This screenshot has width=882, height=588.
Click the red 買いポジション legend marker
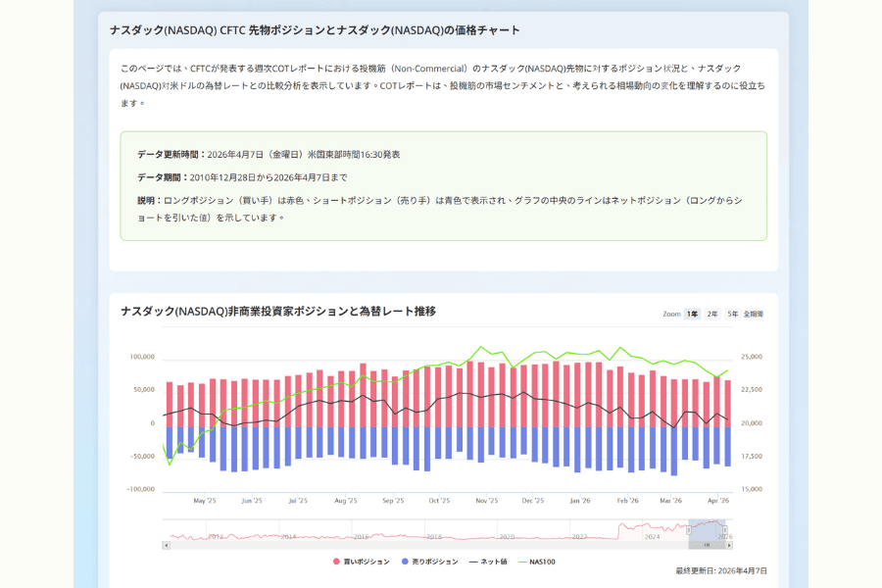(x=337, y=562)
